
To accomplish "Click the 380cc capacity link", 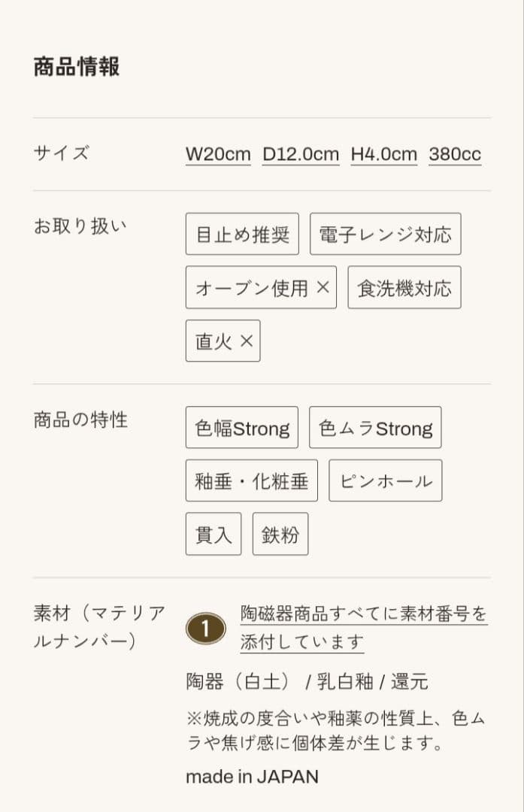I will pyautogui.click(x=455, y=155).
